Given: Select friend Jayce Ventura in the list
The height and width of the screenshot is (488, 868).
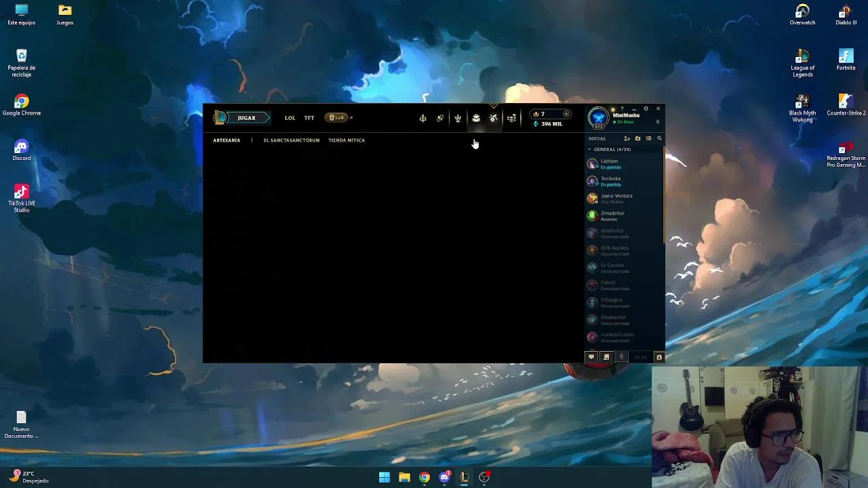Looking at the screenshot, I should point(624,199).
